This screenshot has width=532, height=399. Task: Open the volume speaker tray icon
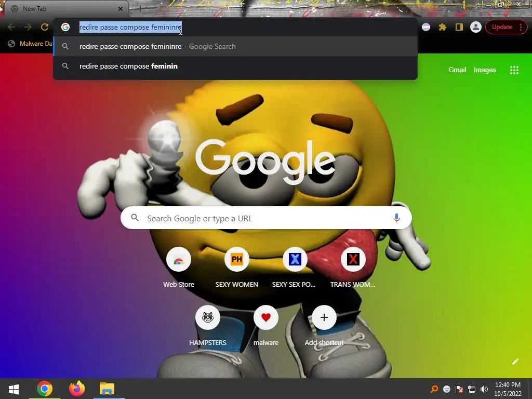tap(484, 390)
